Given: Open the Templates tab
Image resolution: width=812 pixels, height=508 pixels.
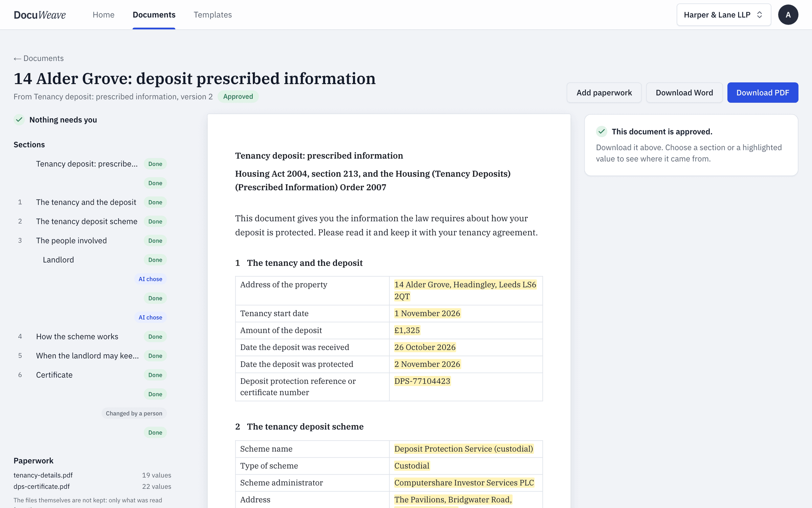Looking at the screenshot, I should point(212,15).
